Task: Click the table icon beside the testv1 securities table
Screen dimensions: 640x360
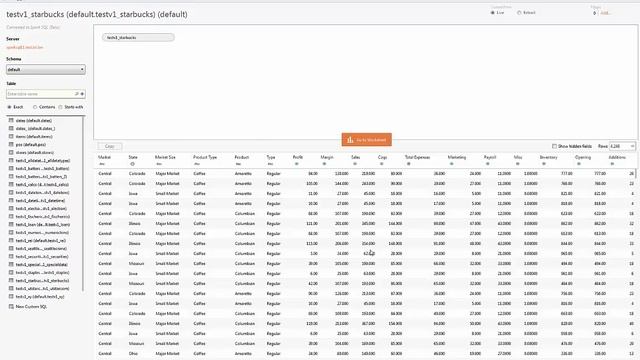Action: 11,256
